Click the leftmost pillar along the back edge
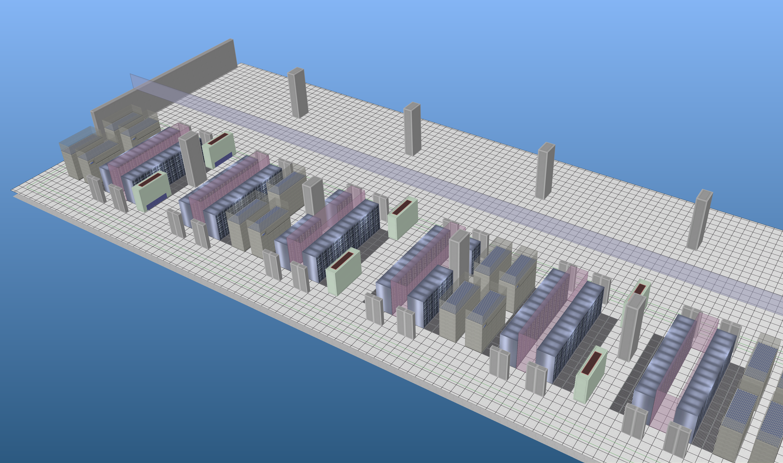This screenshot has height=463, width=783. (298, 93)
